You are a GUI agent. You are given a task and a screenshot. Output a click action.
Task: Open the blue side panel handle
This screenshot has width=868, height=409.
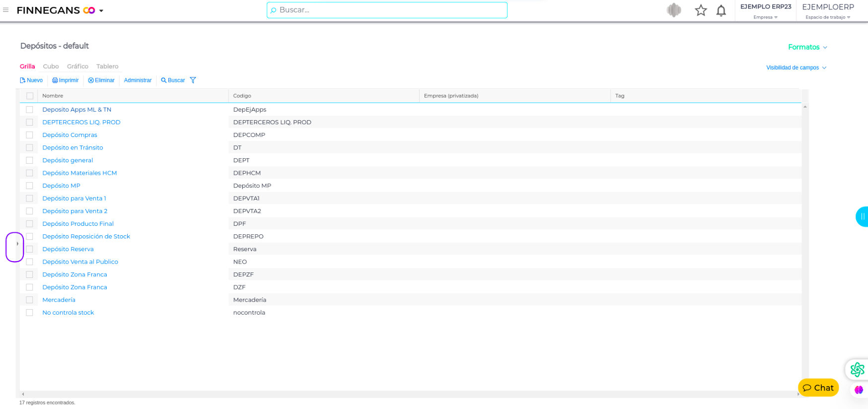[x=863, y=216]
